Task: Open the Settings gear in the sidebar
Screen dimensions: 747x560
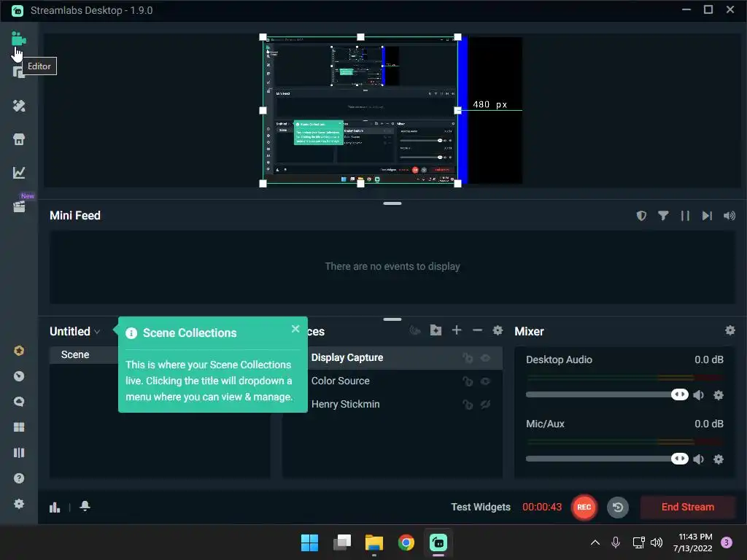Action: (18, 503)
